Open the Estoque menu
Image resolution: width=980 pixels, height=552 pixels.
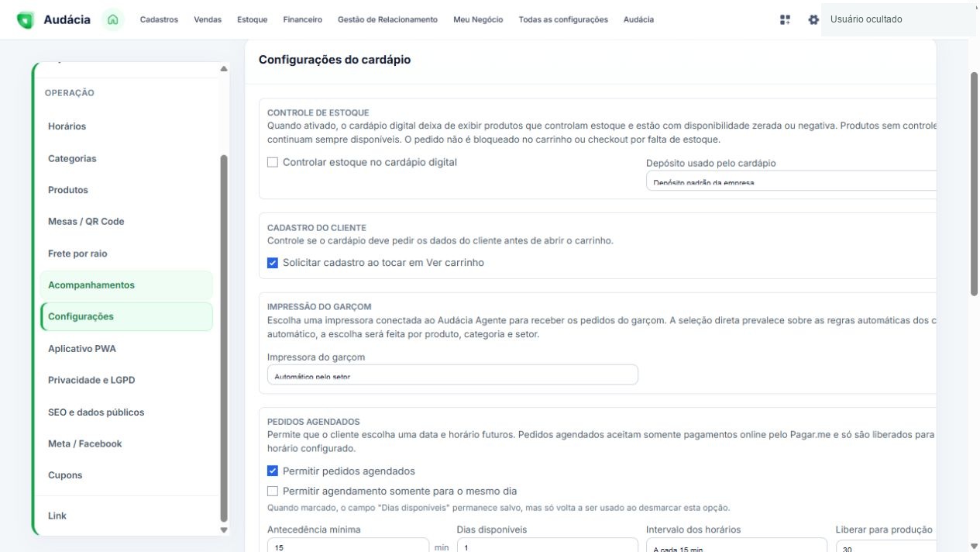(253, 19)
